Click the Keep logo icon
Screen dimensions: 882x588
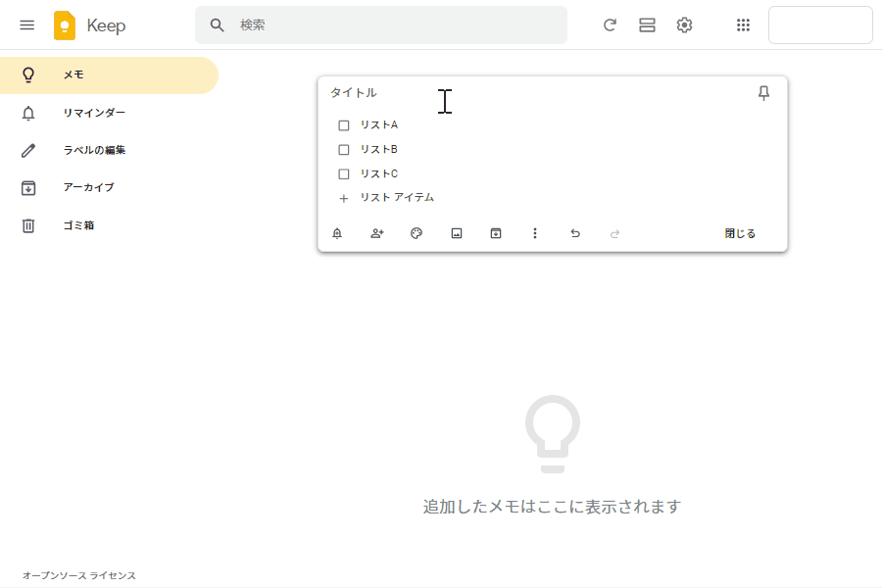coord(65,25)
